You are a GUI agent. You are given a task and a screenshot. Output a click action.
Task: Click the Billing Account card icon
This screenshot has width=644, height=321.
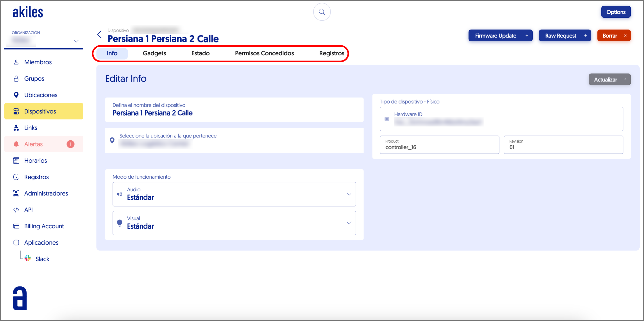[x=16, y=226]
